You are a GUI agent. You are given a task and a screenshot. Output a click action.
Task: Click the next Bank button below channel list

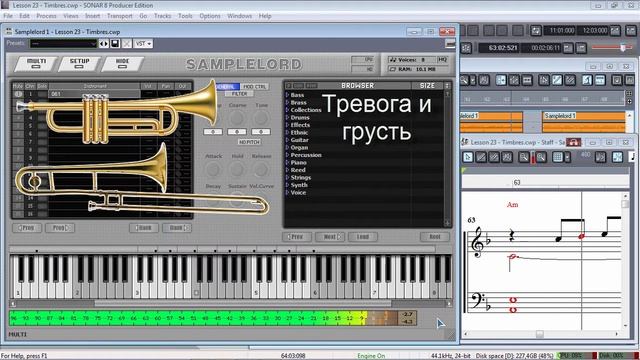(x=177, y=228)
